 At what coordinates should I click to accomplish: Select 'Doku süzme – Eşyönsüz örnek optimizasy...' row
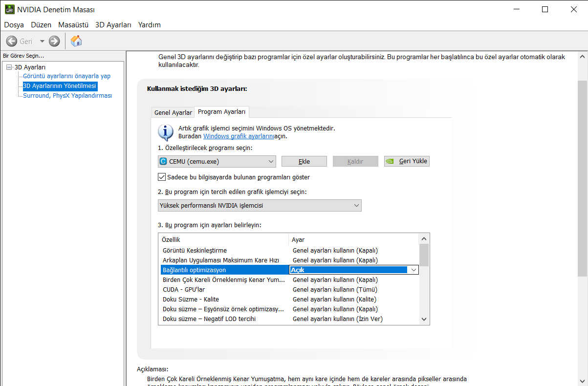point(290,309)
